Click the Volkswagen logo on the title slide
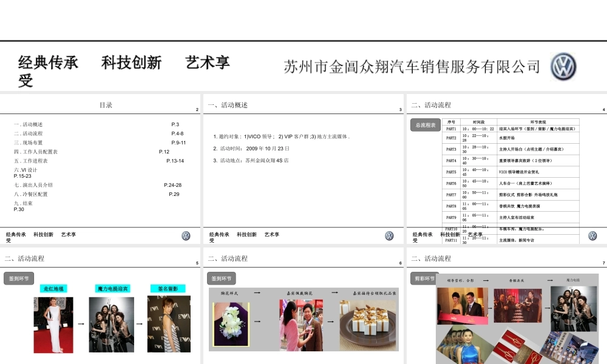607x364 pixels. tap(563, 67)
